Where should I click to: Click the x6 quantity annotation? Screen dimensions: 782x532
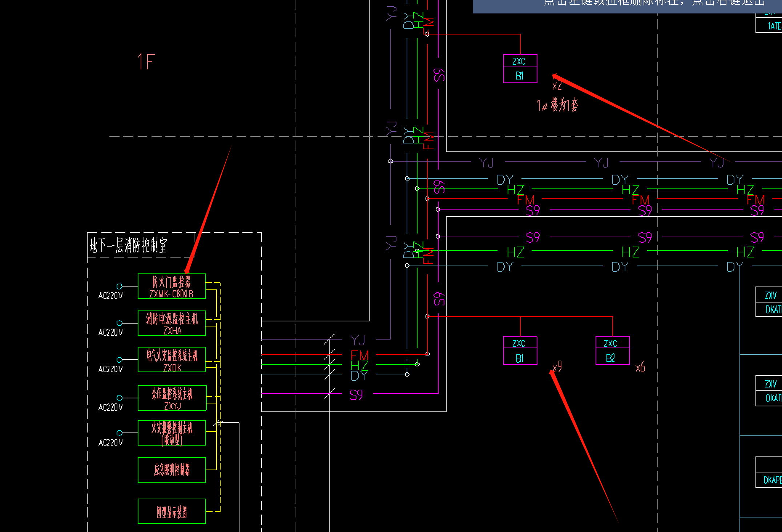pyautogui.click(x=641, y=367)
